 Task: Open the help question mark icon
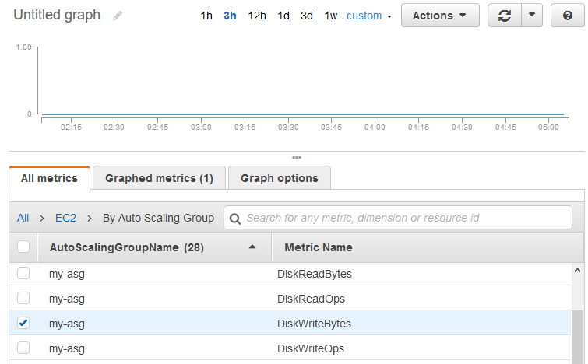click(x=567, y=16)
